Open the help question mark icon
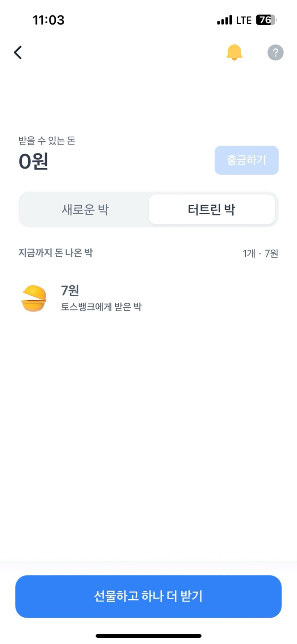The height and width of the screenshot is (644, 297). click(x=275, y=52)
